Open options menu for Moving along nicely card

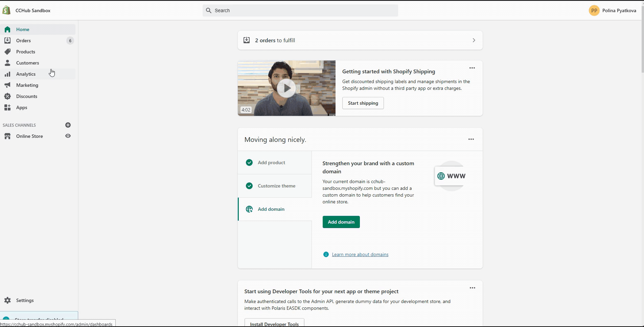(x=471, y=139)
